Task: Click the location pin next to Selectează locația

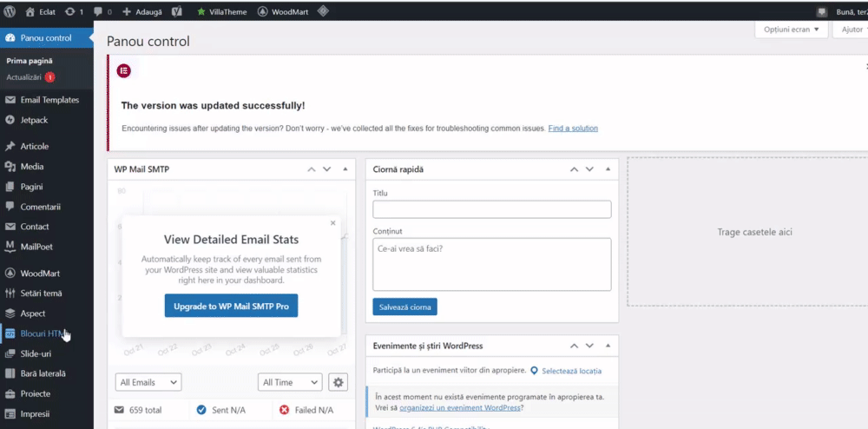Action: coord(534,371)
